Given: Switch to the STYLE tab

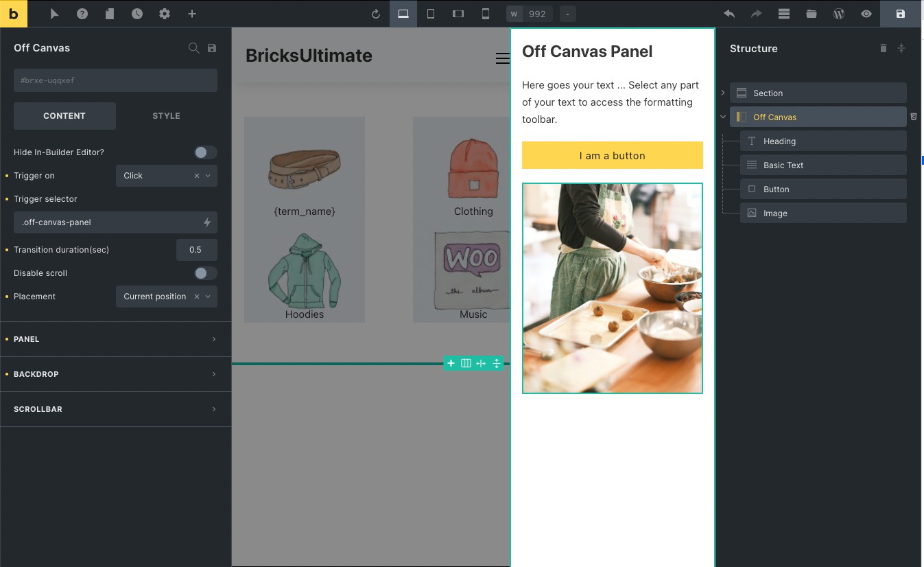Looking at the screenshot, I should (x=165, y=115).
